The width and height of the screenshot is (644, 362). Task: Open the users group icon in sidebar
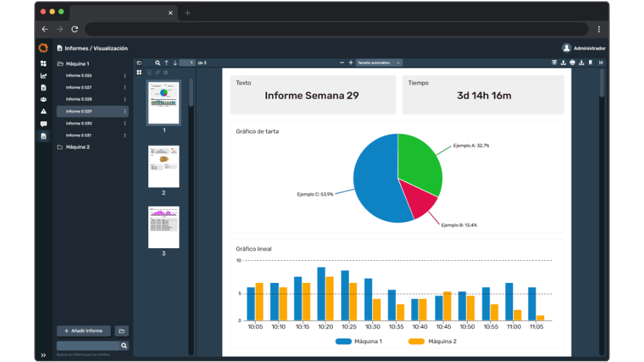44,99
